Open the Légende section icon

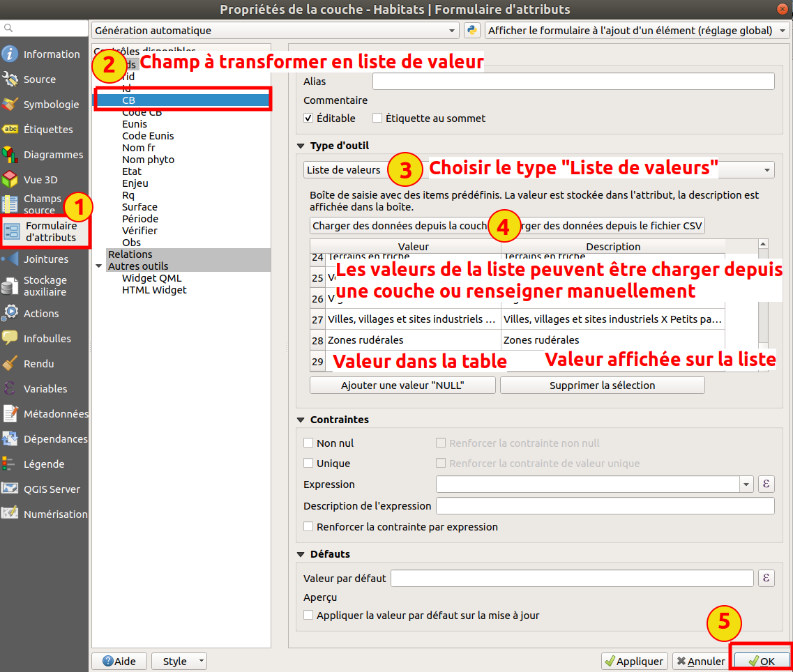point(10,464)
